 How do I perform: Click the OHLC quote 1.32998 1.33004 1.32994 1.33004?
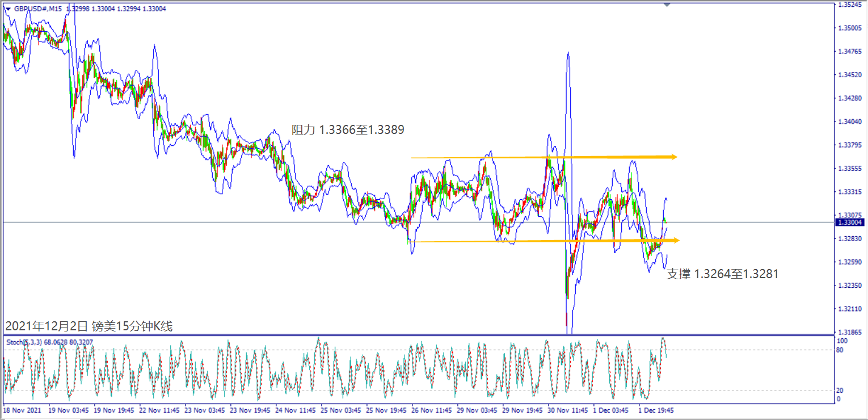(x=116, y=9)
